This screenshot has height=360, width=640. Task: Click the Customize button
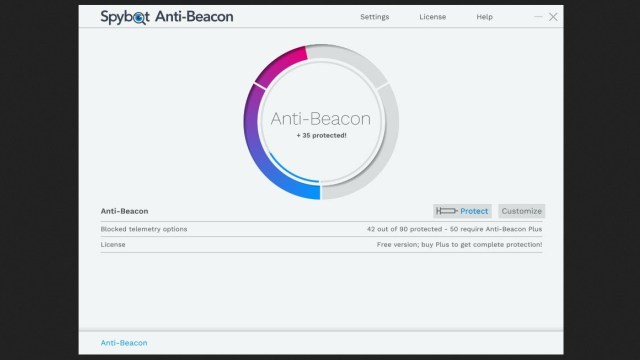(521, 211)
